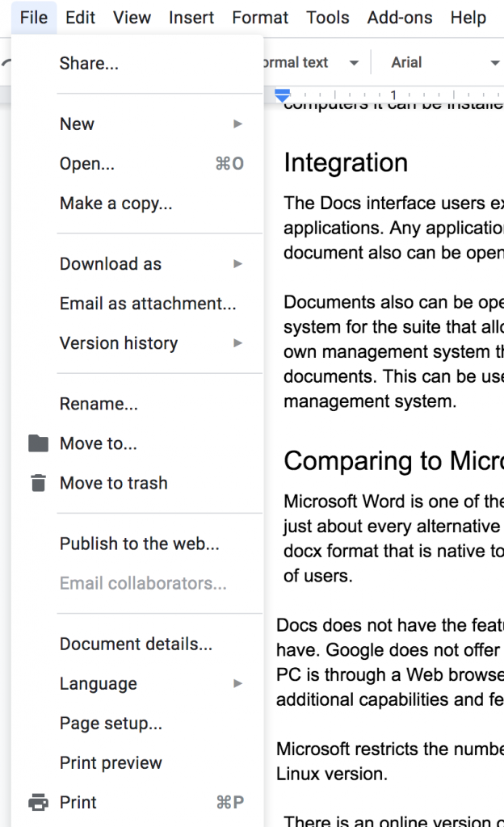This screenshot has width=504, height=827.
Task: Open the Tools menu
Action: tap(327, 18)
